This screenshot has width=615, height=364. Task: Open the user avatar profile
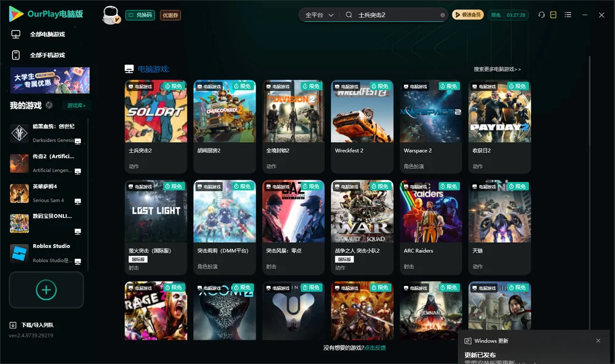[111, 15]
